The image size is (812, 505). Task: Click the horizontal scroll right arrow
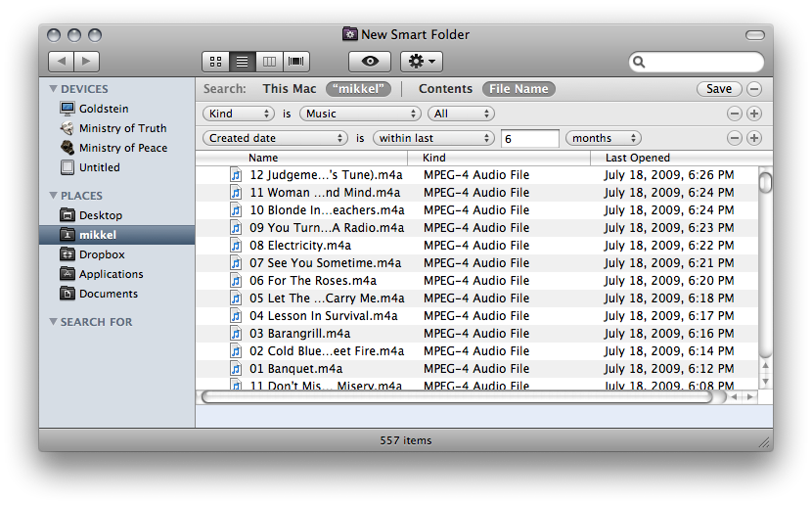point(750,397)
